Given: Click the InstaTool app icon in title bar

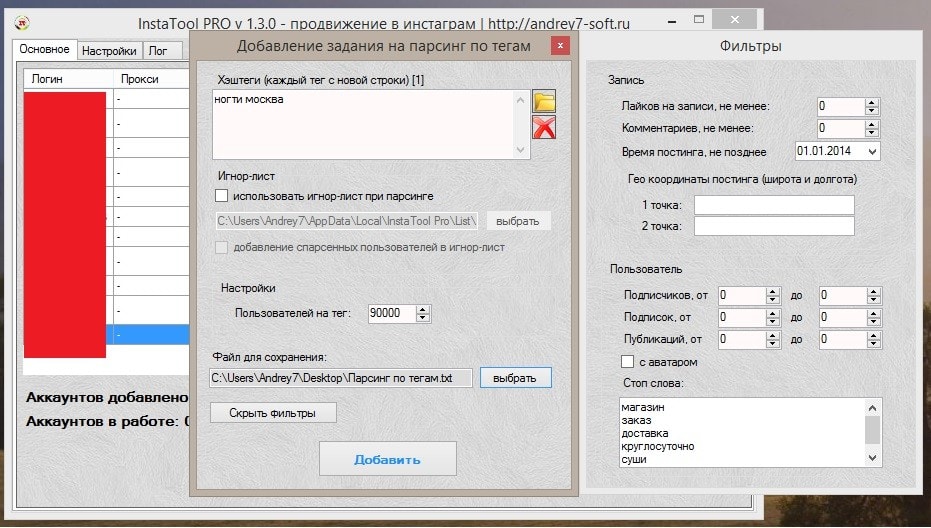Looking at the screenshot, I should [x=22, y=23].
